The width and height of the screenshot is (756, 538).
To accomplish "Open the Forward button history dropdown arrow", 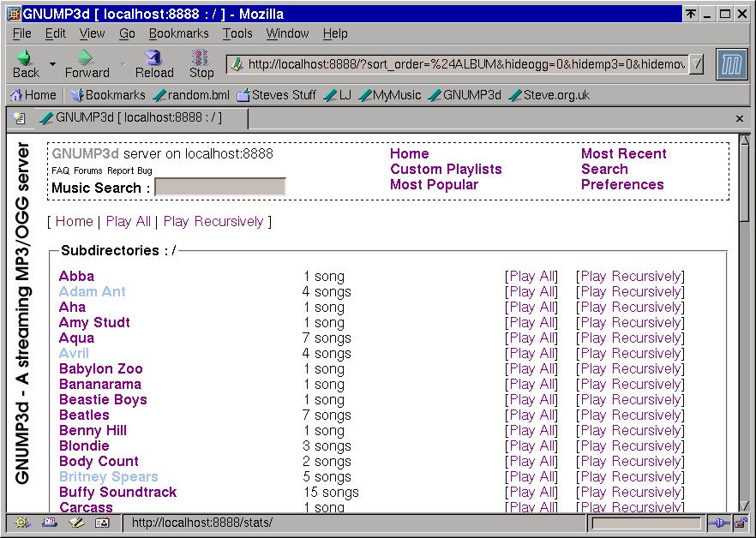I will click(121, 64).
